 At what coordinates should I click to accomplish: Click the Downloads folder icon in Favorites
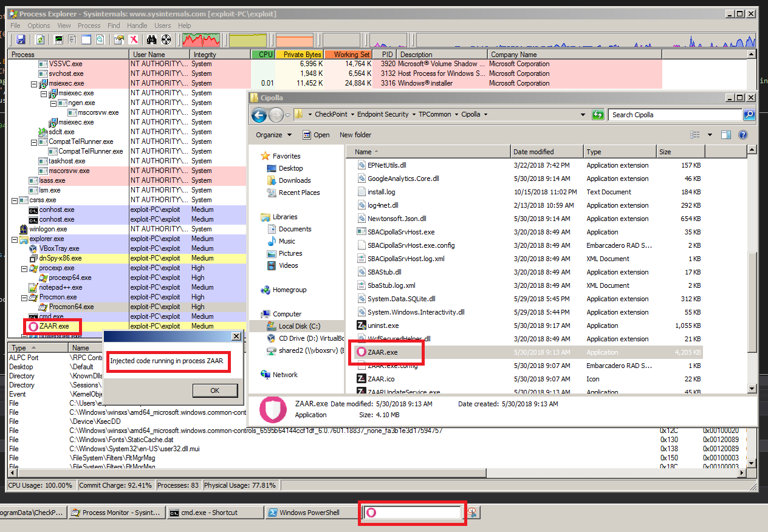tap(272, 180)
